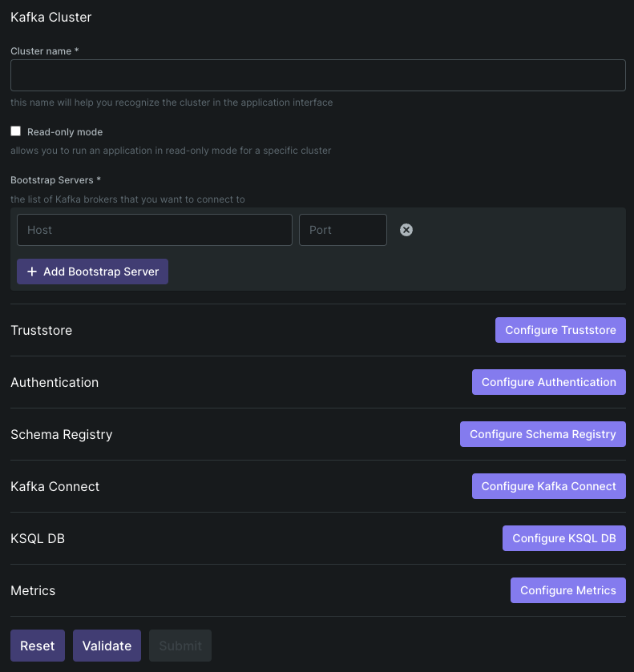Click the hint 'allows you to run an application'
The width and height of the screenshot is (634, 672).
171,151
